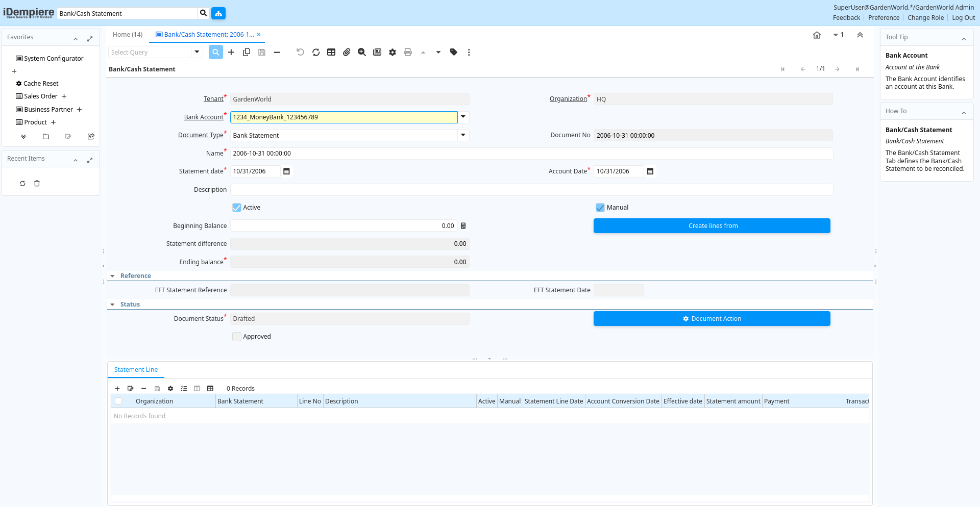Viewport: 980px width, 507px height.
Task: Open the Print icon in toolbar
Action: (408, 53)
